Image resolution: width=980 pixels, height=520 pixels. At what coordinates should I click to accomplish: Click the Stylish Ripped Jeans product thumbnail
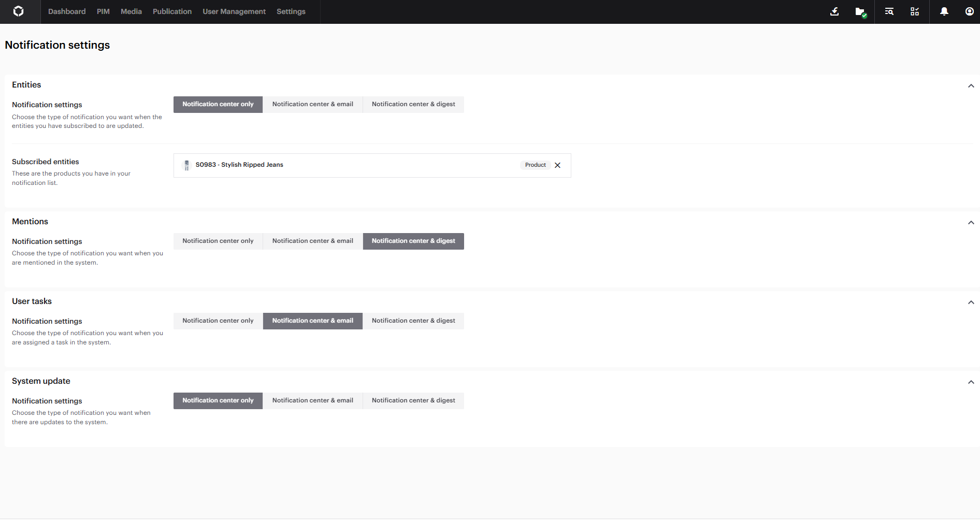(x=186, y=165)
